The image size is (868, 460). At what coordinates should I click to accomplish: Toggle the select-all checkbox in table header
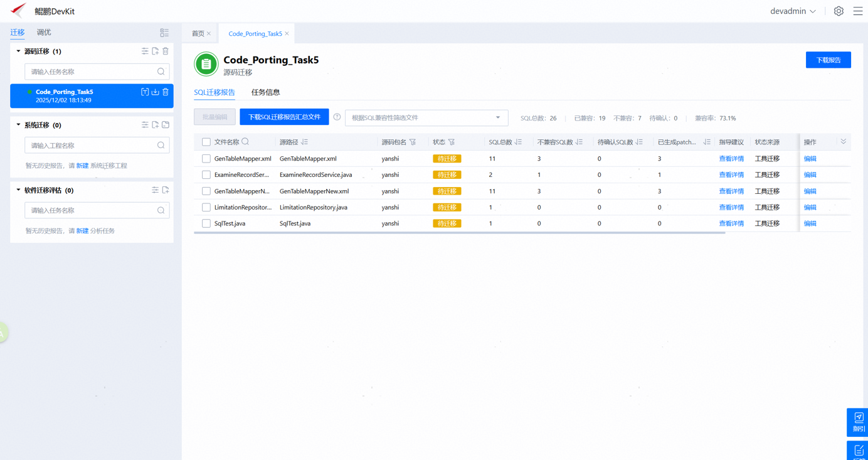[206, 142]
